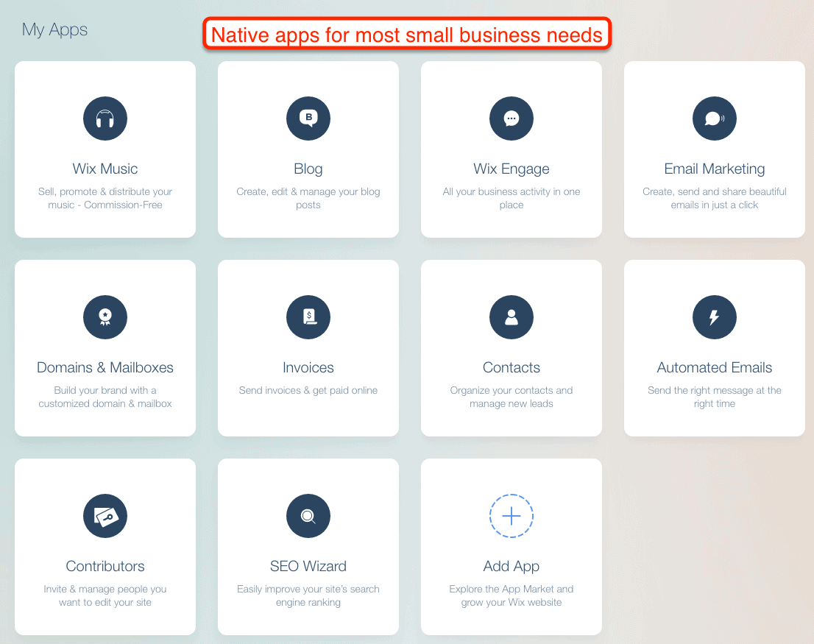Open the Invoices dollar document icon

tap(308, 317)
